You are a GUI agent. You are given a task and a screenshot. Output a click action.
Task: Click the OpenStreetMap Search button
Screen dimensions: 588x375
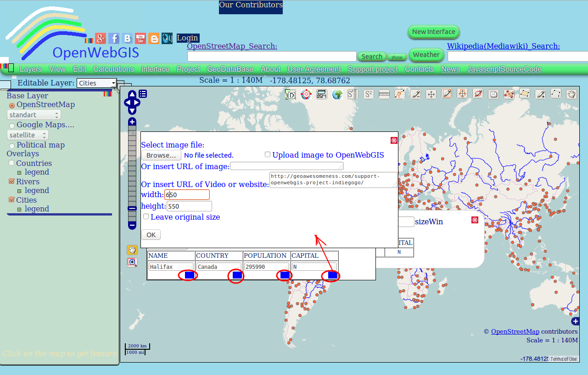372,57
